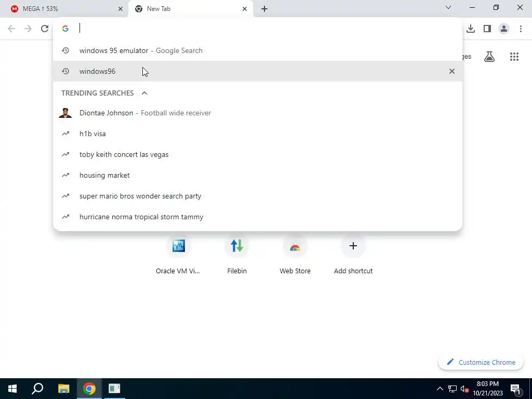Close the MEGA tab

click(x=120, y=9)
